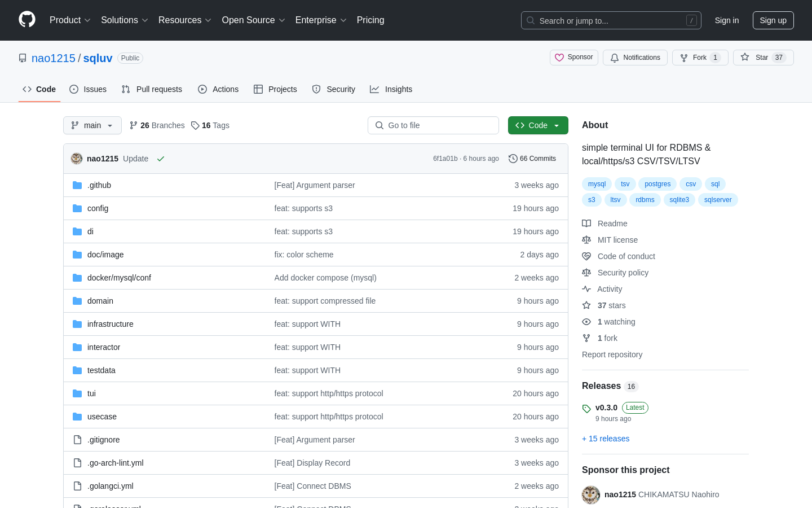Open 'feat: support compressed file' commit message
The height and width of the screenshot is (508, 812).
coord(325,301)
